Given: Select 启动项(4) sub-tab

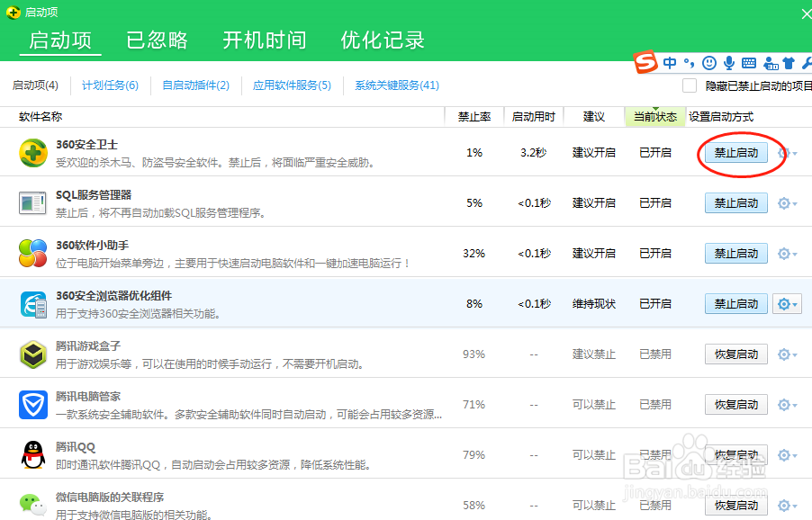Looking at the screenshot, I should (x=35, y=85).
